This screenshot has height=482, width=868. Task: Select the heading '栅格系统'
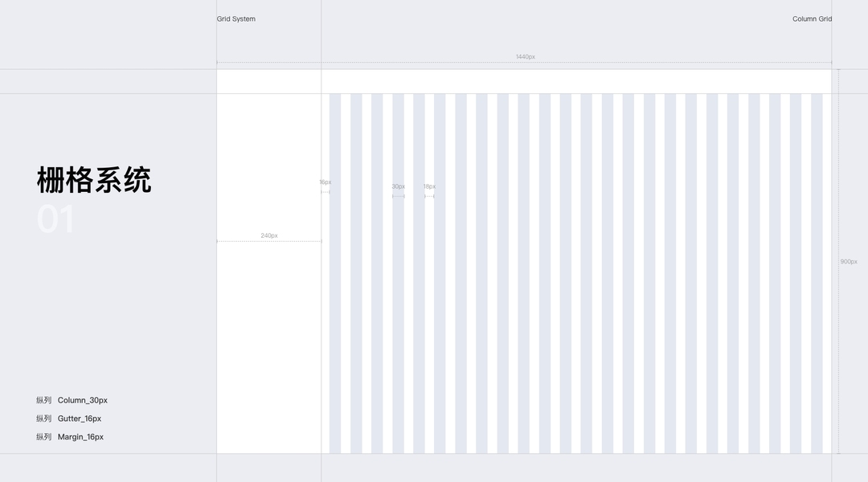coord(93,180)
